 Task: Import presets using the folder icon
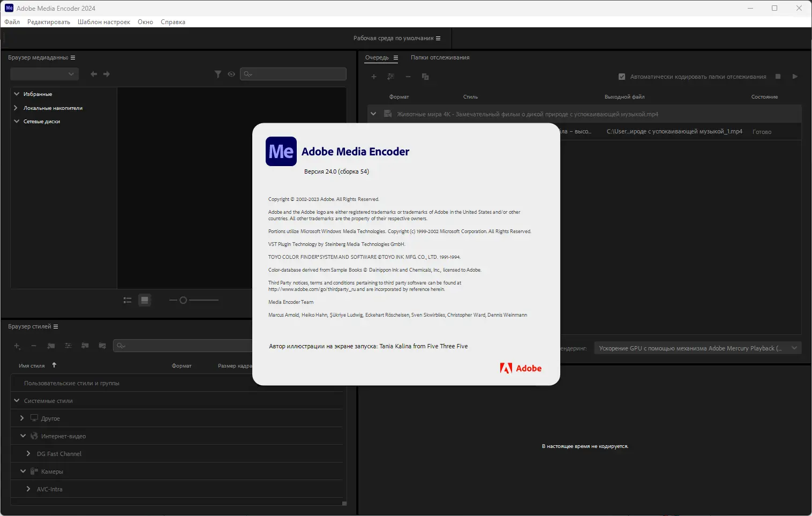click(x=85, y=346)
